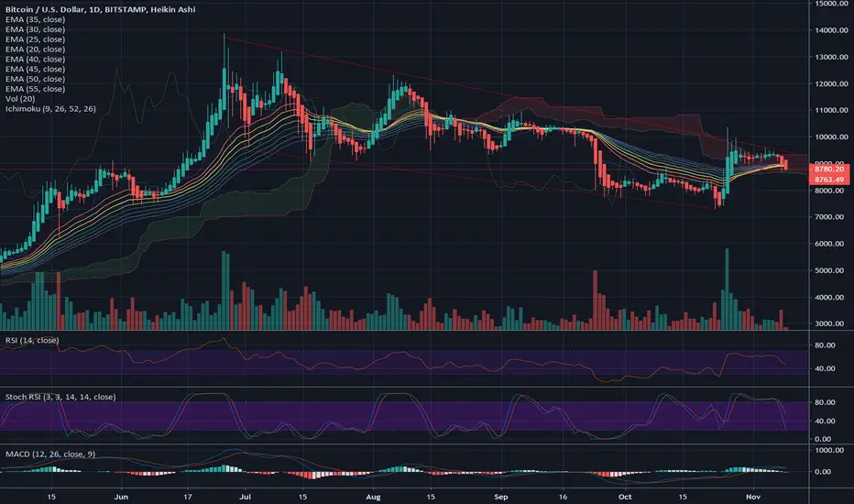
Task: Click the 14000.00 price axis label
Action: (832, 30)
